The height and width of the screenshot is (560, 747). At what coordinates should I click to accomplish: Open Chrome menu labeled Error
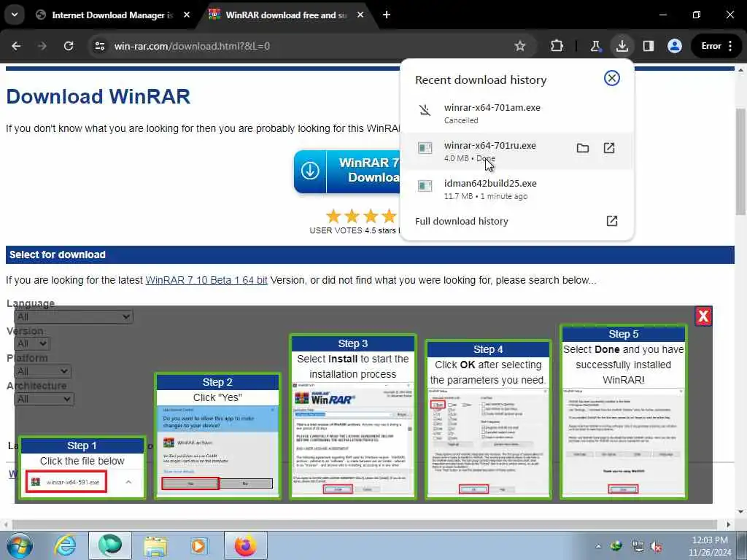click(716, 46)
